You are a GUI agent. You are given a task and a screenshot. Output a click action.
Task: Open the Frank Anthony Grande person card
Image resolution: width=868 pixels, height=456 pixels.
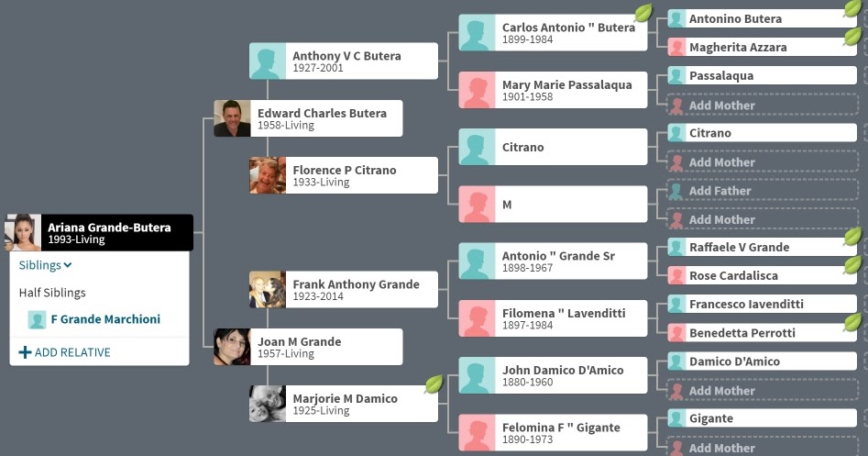[343, 290]
